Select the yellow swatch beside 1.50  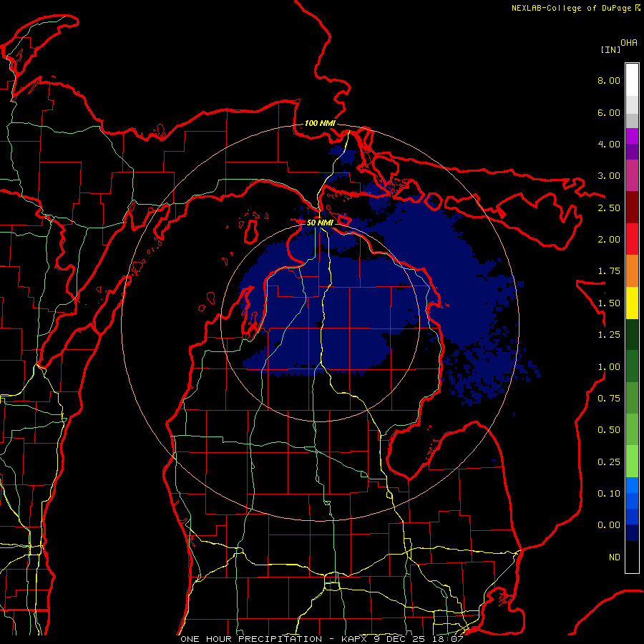[632, 303]
